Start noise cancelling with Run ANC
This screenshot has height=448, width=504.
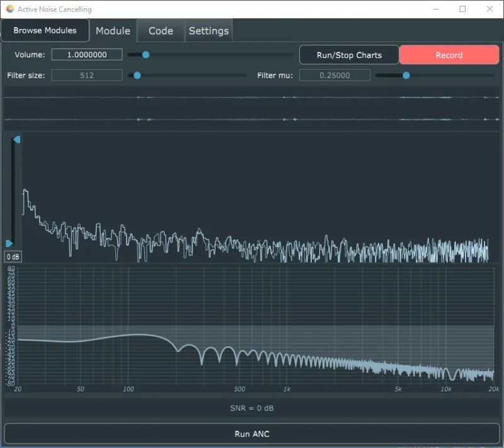click(x=251, y=434)
